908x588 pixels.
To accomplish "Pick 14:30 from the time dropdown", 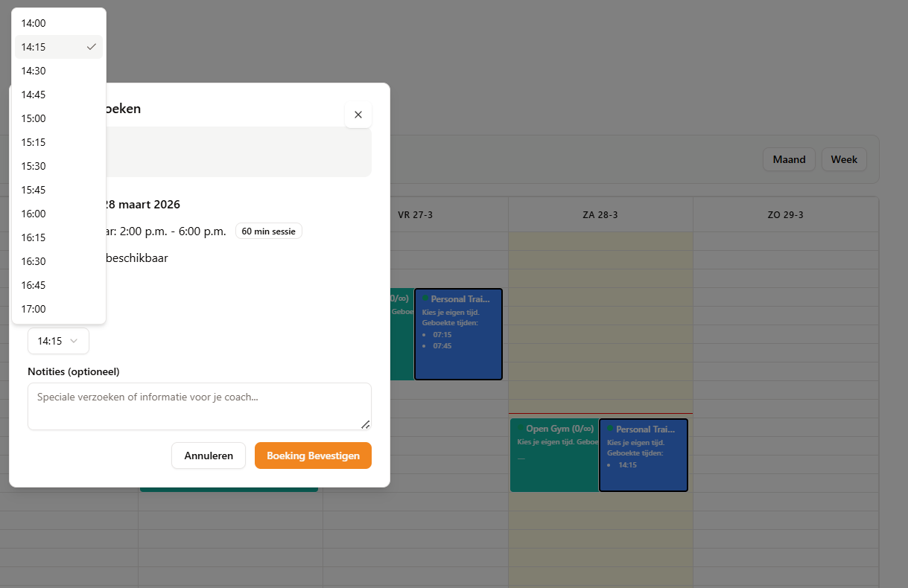I will (x=59, y=71).
